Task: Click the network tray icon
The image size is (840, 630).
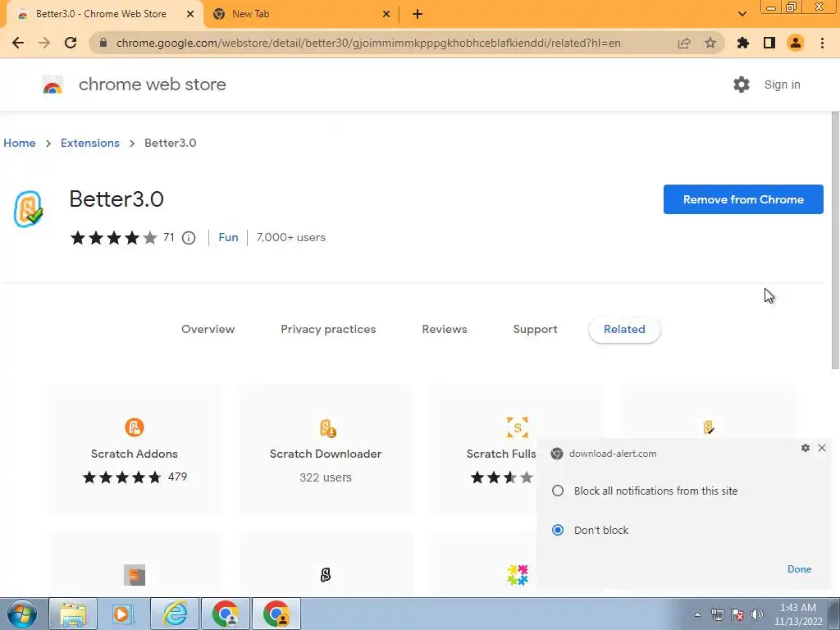Action: click(x=717, y=614)
